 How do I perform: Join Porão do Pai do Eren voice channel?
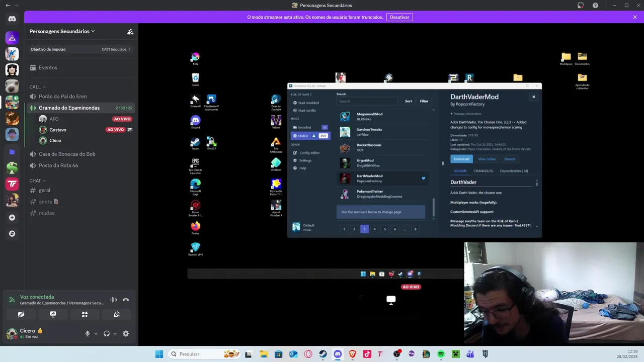[x=82, y=97]
